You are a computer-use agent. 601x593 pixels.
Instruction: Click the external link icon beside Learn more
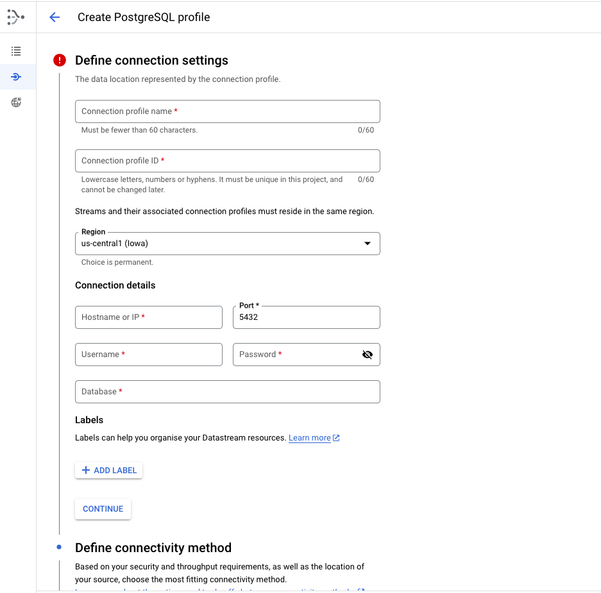click(336, 438)
